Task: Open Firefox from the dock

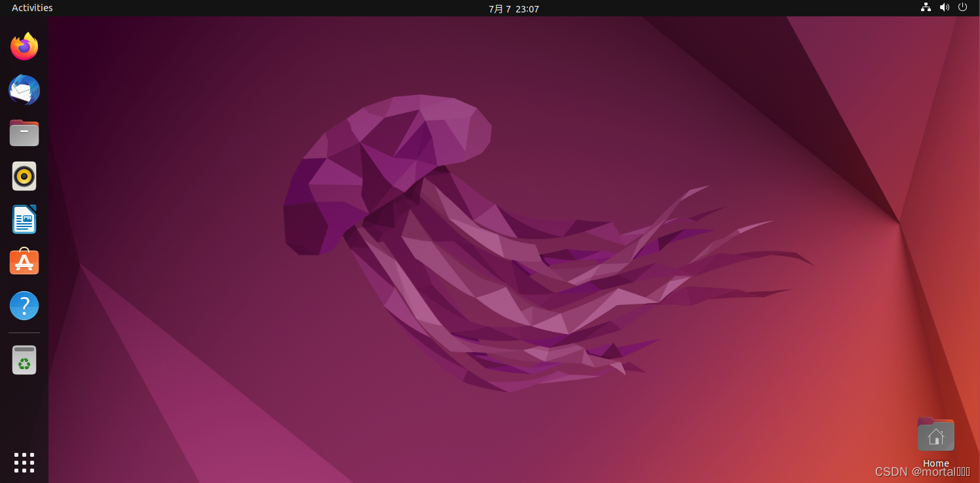Action: [24, 46]
